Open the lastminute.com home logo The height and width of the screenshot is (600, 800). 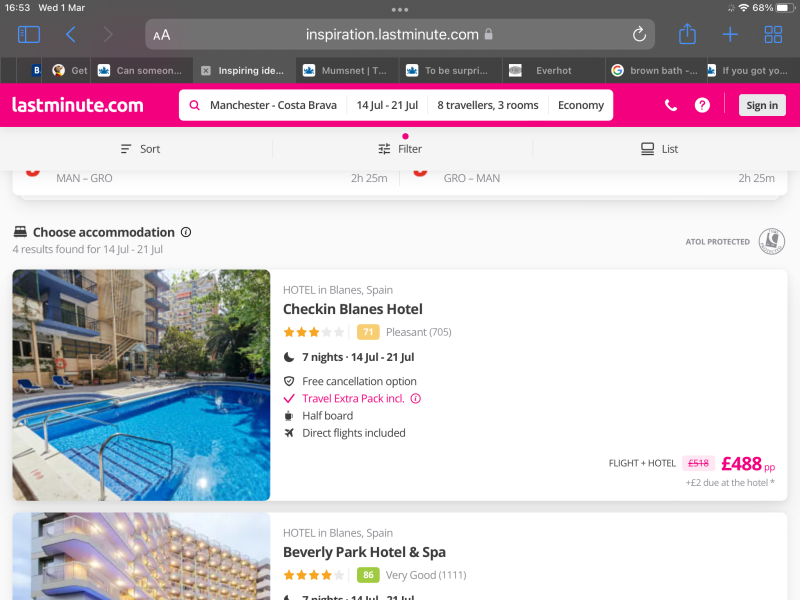pos(78,105)
